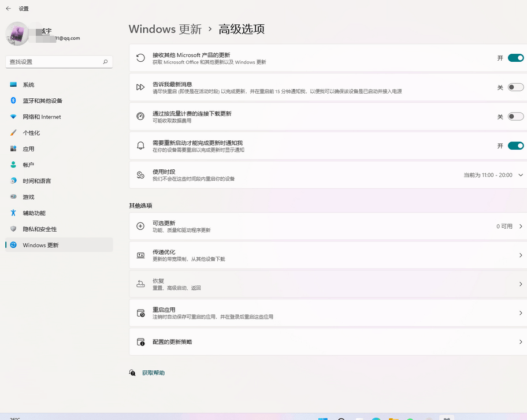The height and width of the screenshot is (420, 527).
Task: Open 可选更新 via its chevron
Action: [x=521, y=226]
